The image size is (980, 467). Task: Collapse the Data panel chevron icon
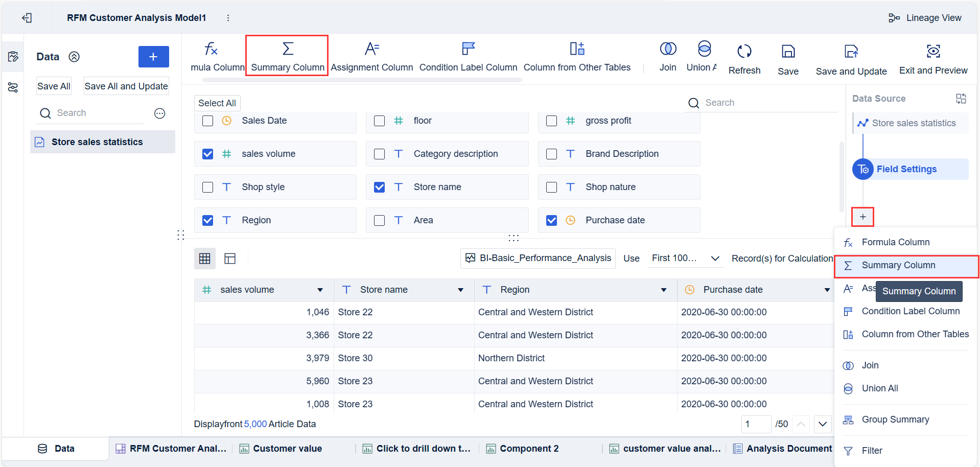[x=74, y=57]
